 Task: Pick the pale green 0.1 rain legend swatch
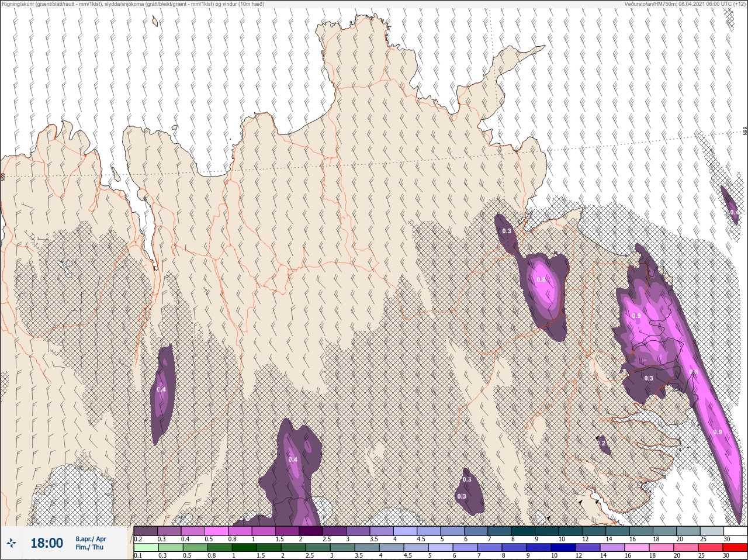pyautogui.click(x=146, y=548)
